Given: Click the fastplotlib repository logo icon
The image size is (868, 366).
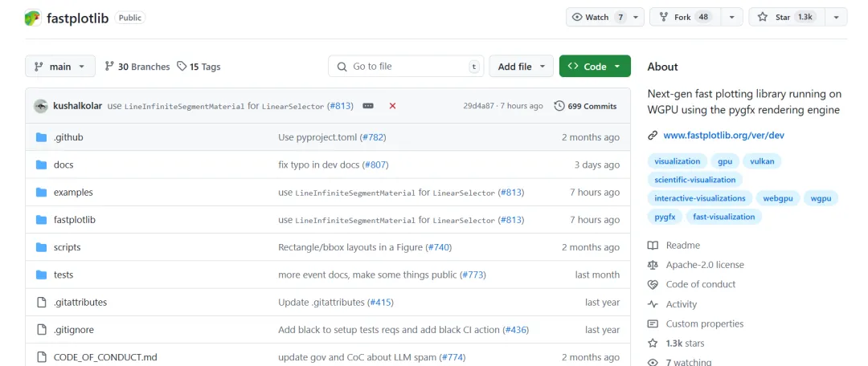Looking at the screenshot, I should pyautogui.click(x=33, y=18).
